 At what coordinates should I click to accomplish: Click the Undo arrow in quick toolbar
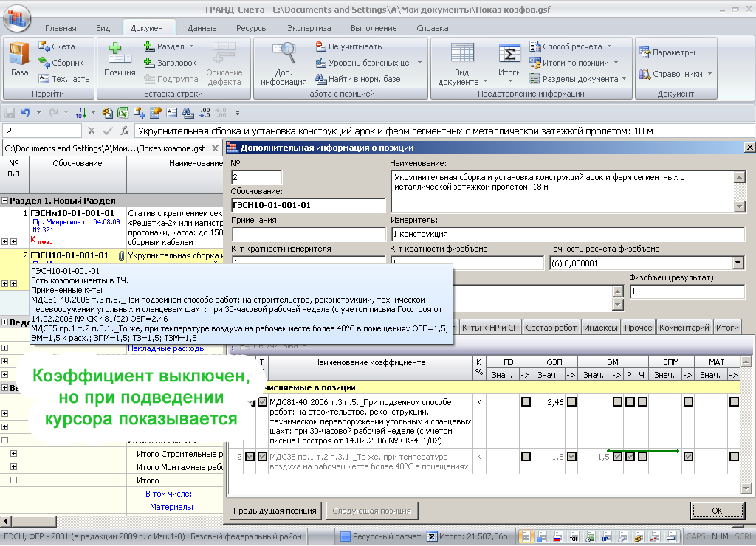(x=26, y=113)
